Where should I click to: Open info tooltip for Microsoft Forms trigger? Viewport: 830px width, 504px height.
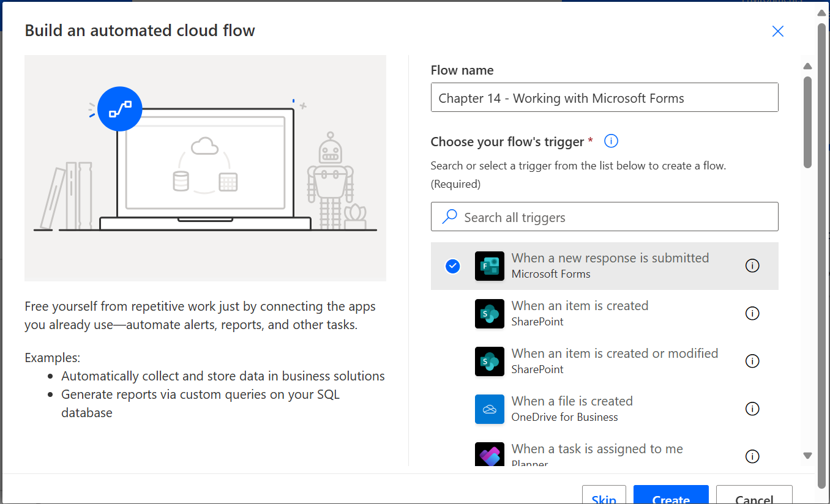752,265
